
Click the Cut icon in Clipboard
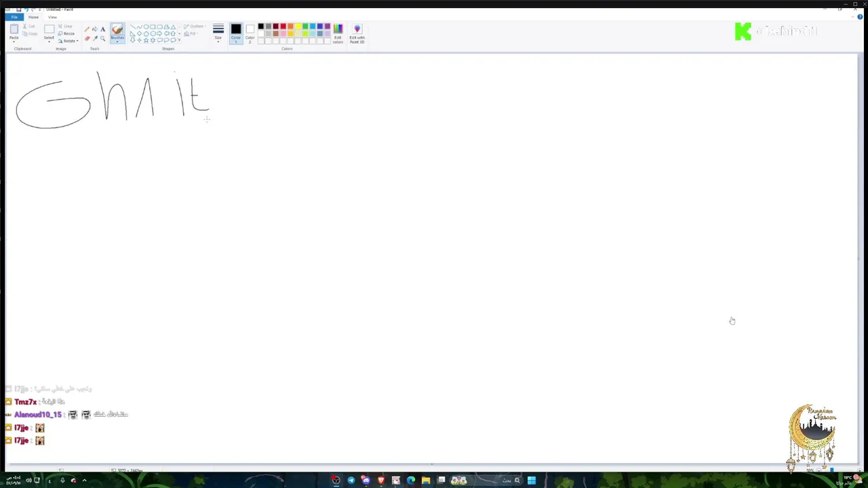[x=25, y=26]
